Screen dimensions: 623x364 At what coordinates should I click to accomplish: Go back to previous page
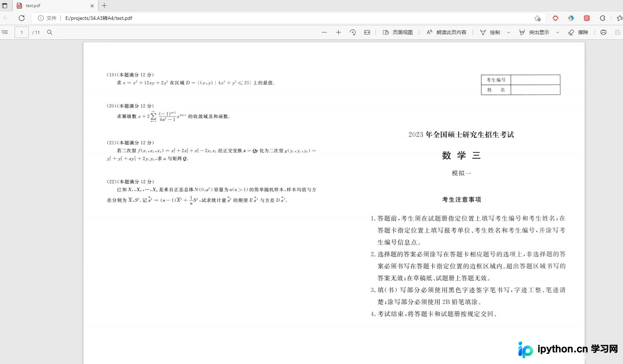tap(6, 18)
